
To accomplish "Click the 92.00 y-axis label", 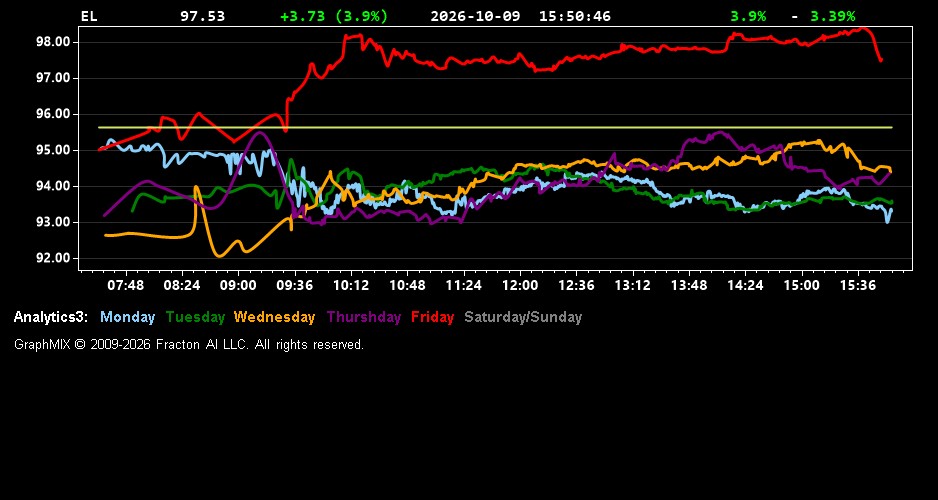I will (54, 258).
